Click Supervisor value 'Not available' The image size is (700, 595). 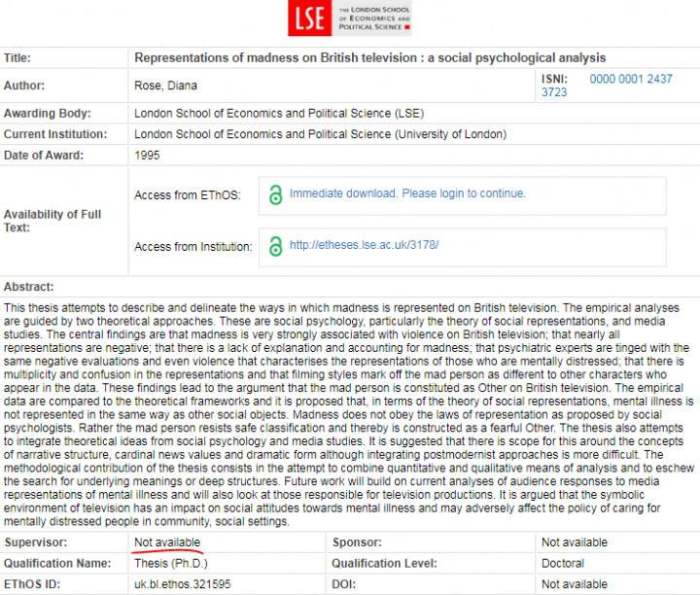click(x=167, y=542)
